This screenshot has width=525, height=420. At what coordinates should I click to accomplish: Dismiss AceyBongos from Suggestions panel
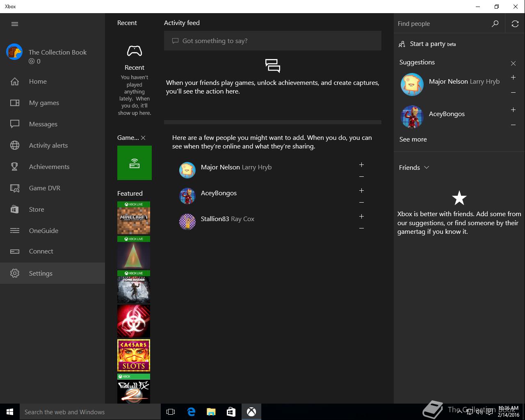click(513, 125)
